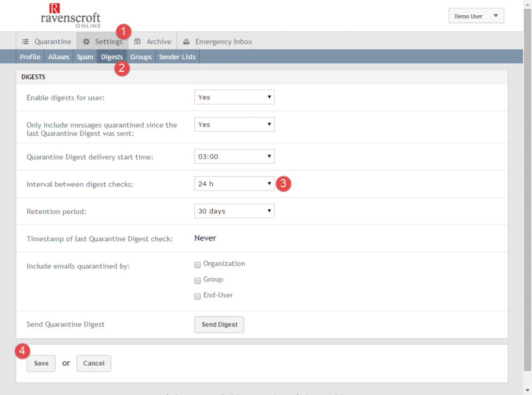Open the Interval between digest checks dropdown
Viewport: 532px width, 395px height.
[x=234, y=183]
